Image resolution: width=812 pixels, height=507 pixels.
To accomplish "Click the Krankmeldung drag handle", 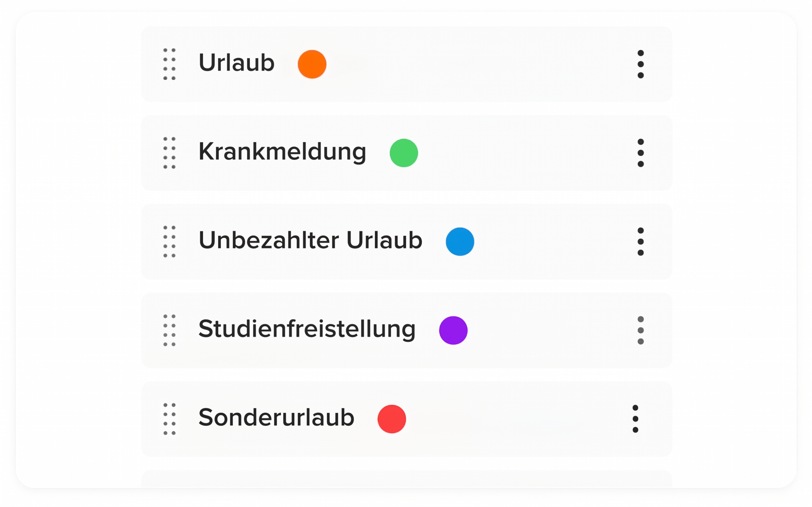I will (x=169, y=153).
